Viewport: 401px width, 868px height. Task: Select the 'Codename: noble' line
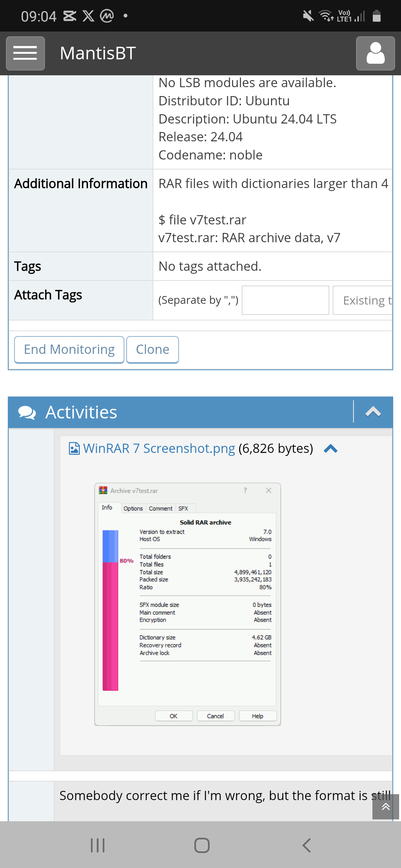pyautogui.click(x=211, y=155)
